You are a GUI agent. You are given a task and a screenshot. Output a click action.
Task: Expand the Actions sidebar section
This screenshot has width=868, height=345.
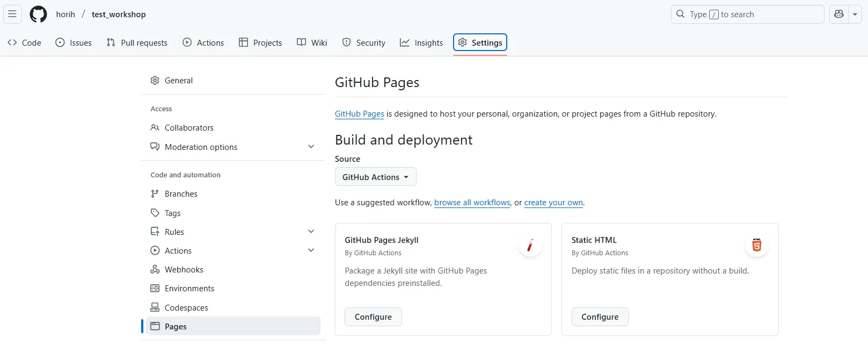(x=311, y=250)
